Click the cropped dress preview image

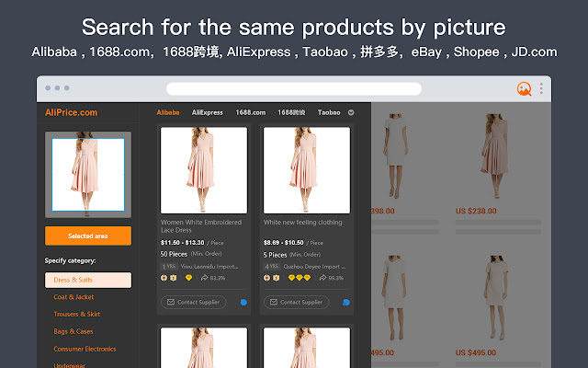coord(88,175)
